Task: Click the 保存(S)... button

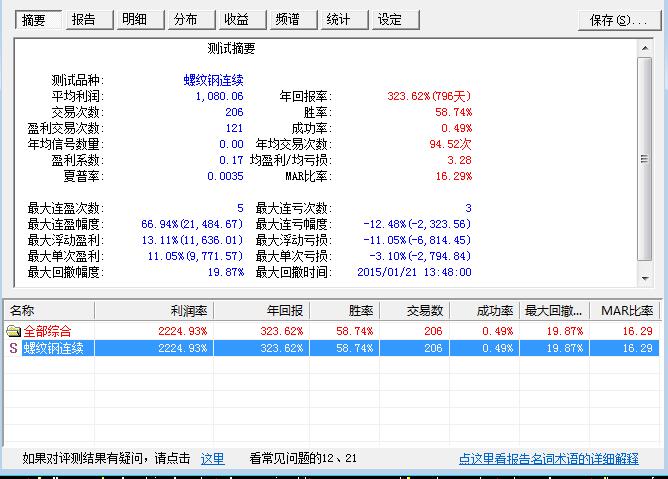Action: click(618, 20)
